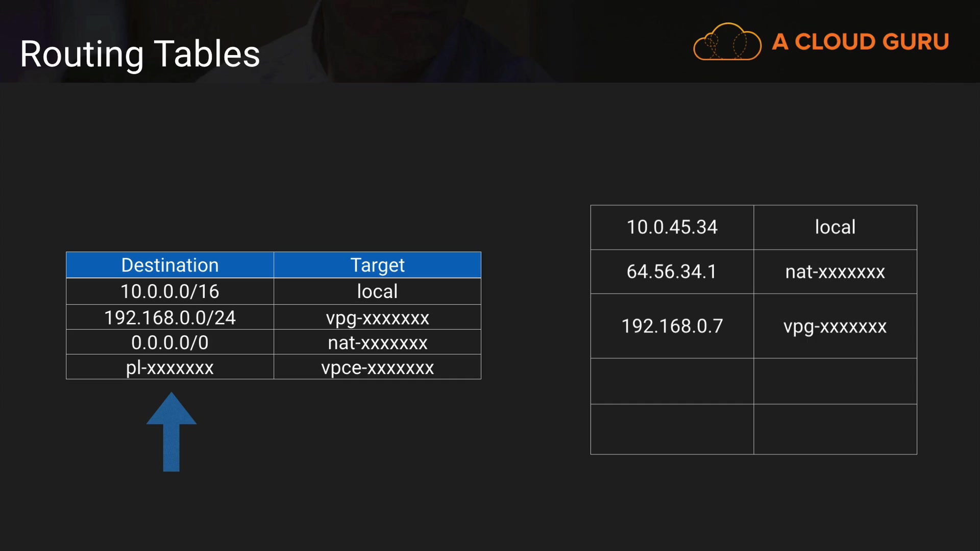980x551 pixels.
Task: Click the blue upward arrow icon
Action: click(171, 432)
